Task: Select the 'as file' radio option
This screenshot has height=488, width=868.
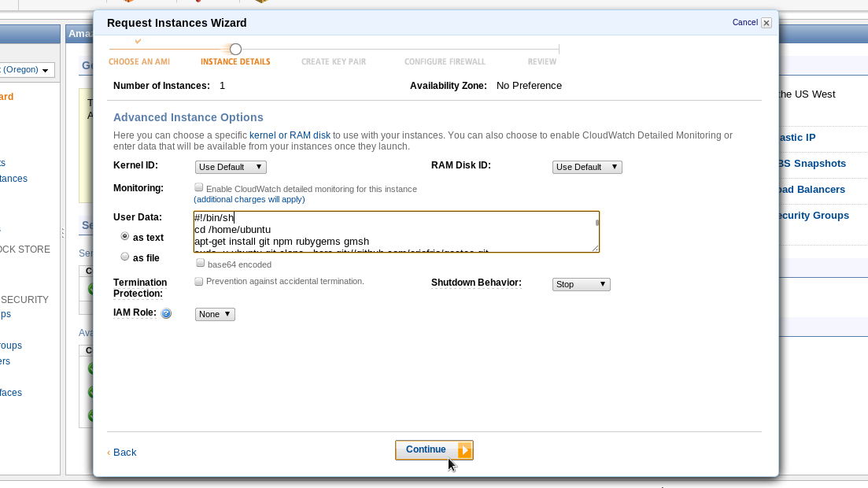Action: (125, 257)
